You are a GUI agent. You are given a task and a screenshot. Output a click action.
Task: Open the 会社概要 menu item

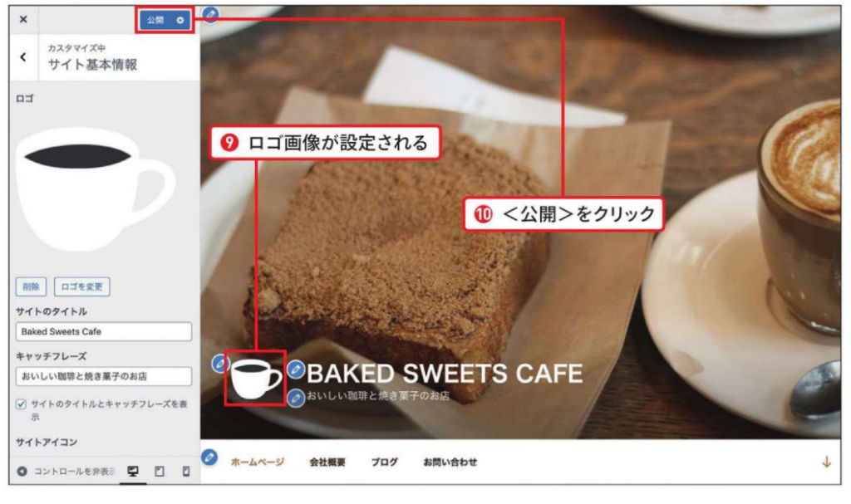click(327, 462)
